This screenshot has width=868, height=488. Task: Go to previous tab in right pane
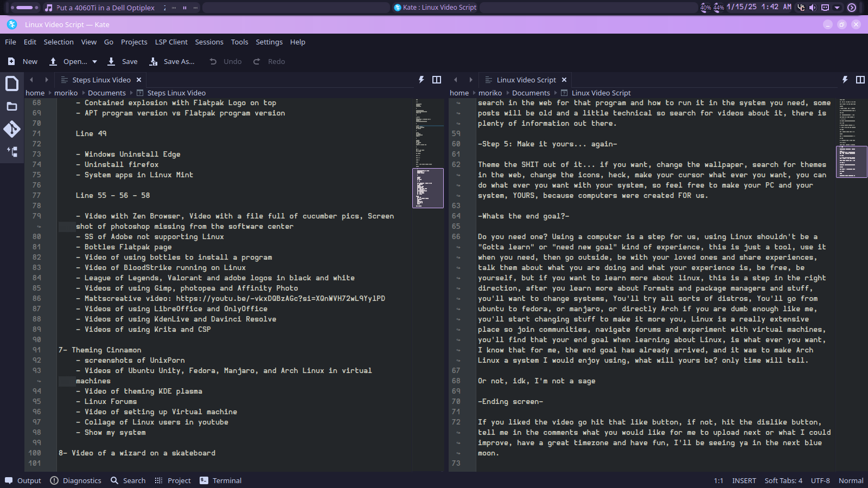click(x=456, y=80)
